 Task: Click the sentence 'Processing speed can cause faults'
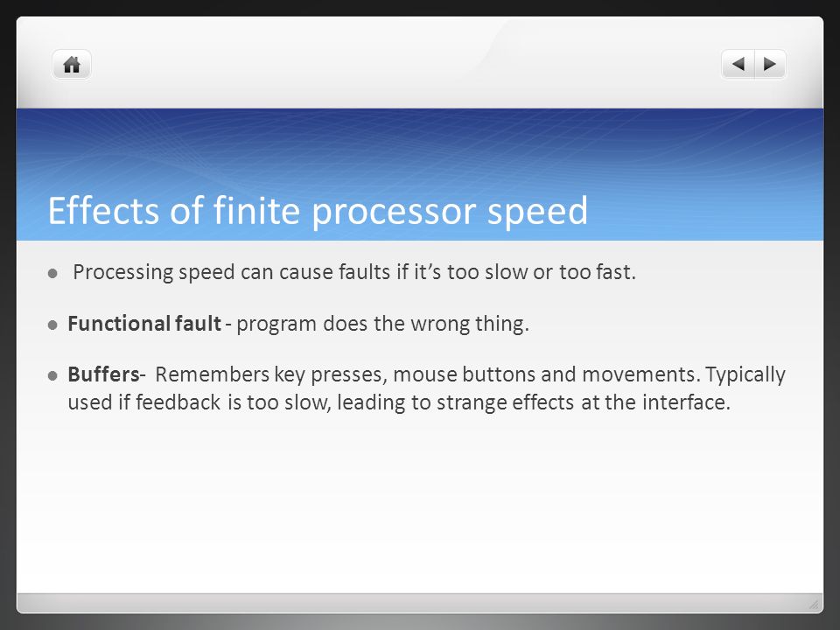click(231, 272)
